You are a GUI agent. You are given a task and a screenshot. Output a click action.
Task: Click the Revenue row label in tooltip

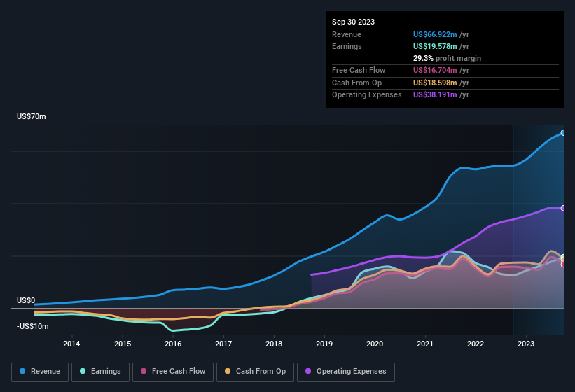pos(347,34)
